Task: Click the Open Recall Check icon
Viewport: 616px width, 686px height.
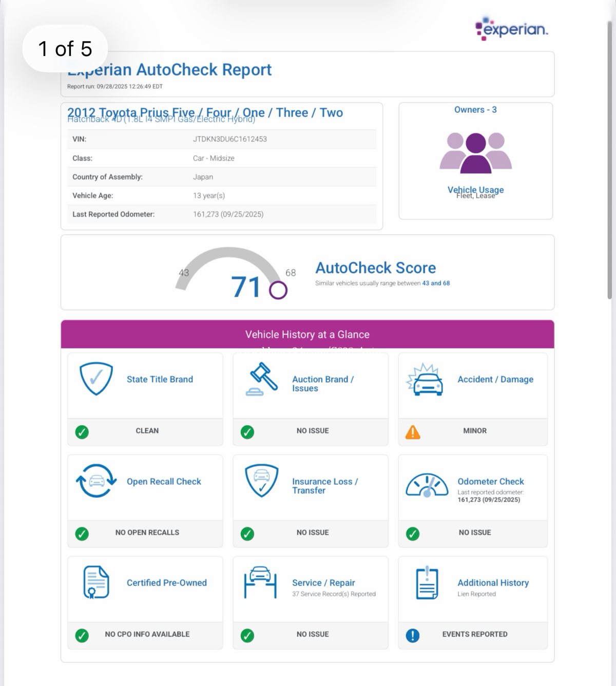Action: (x=96, y=481)
